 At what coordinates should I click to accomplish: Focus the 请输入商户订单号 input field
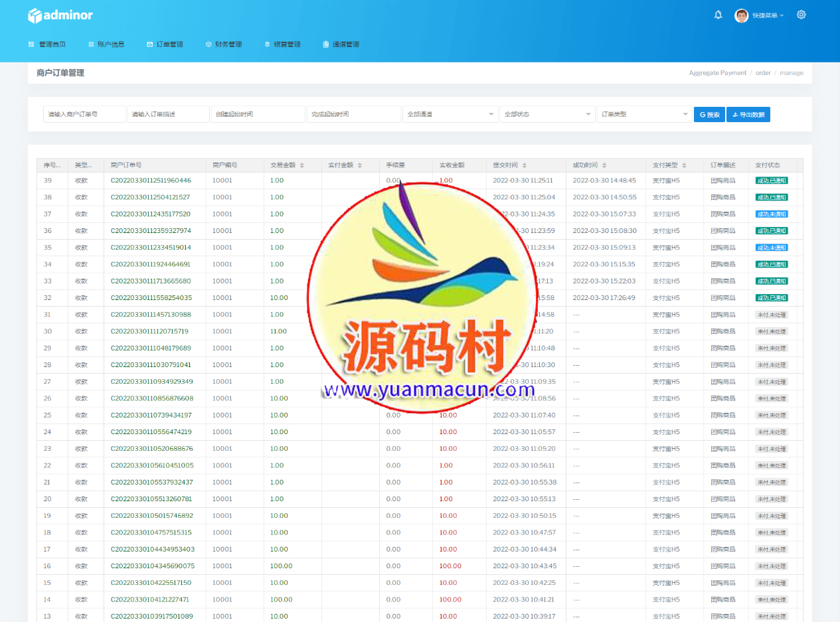[x=84, y=114]
